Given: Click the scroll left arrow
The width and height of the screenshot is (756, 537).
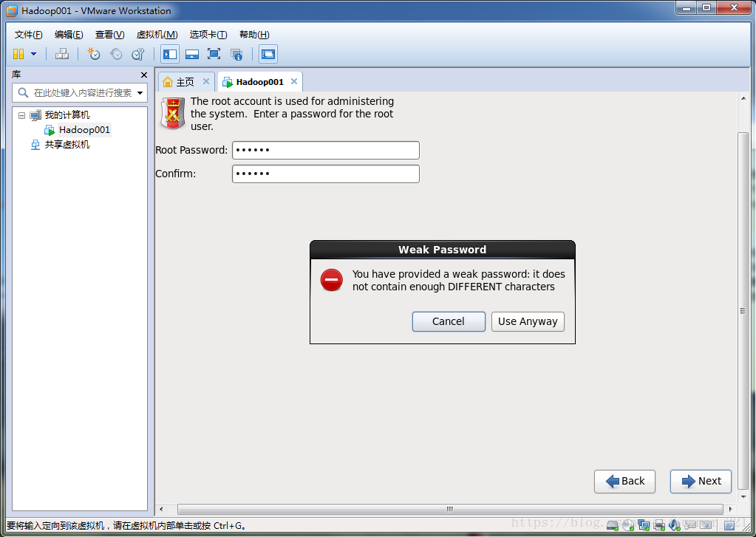Looking at the screenshot, I should pyautogui.click(x=161, y=509).
